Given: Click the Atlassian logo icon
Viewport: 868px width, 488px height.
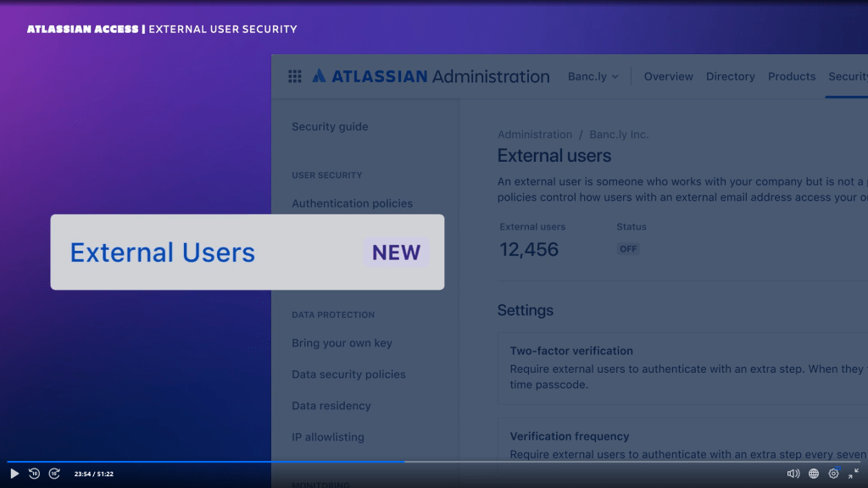Looking at the screenshot, I should point(319,76).
